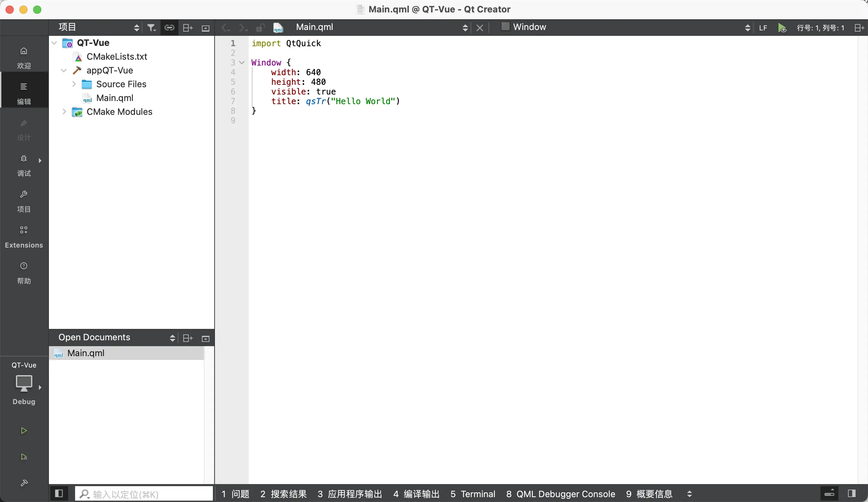Image resolution: width=868 pixels, height=502 pixels.
Task: Collapse the appQT-Vue target node
Action: click(x=64, y=70)
